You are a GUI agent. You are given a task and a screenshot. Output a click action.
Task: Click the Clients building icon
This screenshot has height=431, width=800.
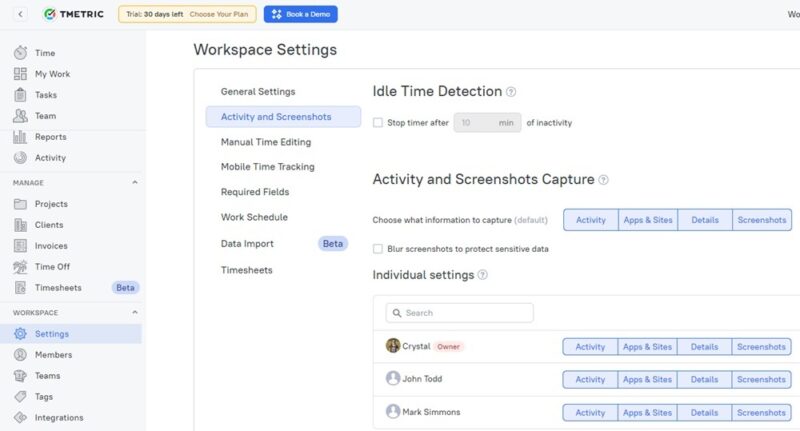coord(20,225)
